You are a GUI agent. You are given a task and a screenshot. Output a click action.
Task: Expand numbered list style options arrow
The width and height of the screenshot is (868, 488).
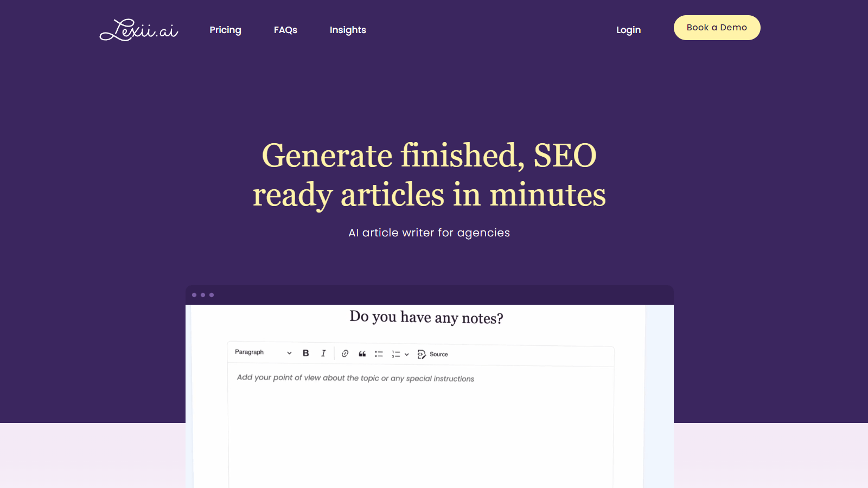pos(407,355)
